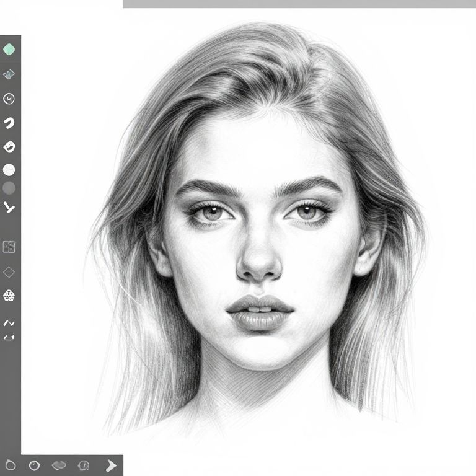Click the dial icon in the bottom bar
The height and width of the screenshot is (476, 476).
[x=84, y=465]
